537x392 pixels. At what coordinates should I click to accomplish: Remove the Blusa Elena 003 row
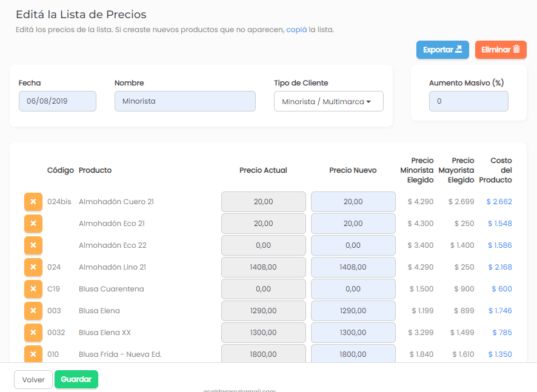(33, 311)
